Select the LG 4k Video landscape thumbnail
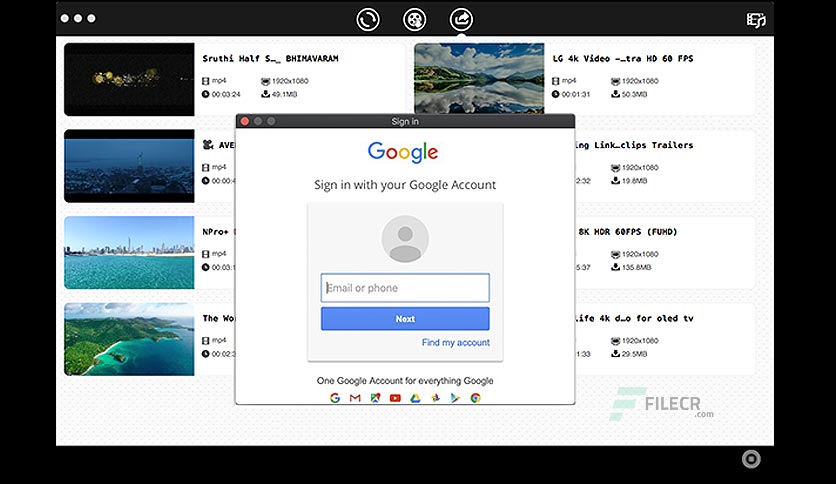This screenshot has width=836, height=484. point(479,78)
